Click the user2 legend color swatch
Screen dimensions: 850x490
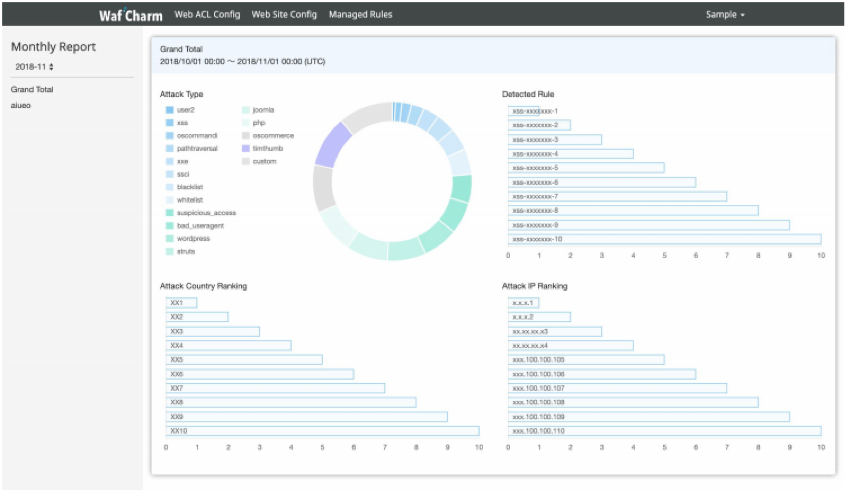pos(170,110)
